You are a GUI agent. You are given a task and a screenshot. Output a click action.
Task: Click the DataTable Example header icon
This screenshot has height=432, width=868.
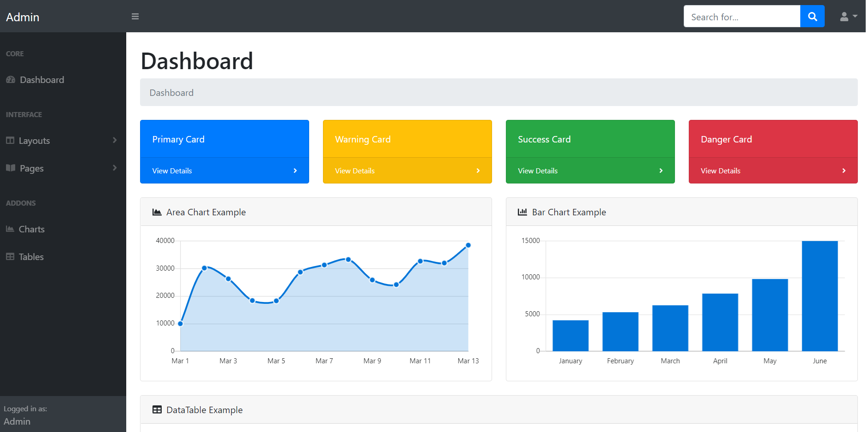click(157, 409)
